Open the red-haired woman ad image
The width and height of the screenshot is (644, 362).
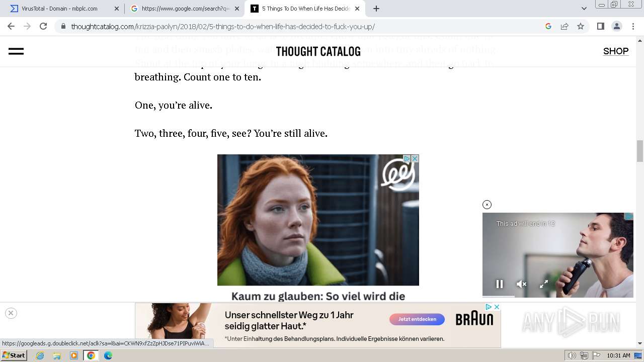[318, 220]
